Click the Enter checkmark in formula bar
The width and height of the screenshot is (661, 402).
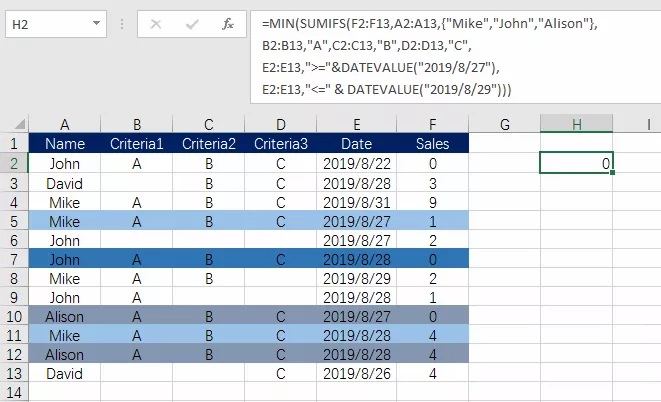(193, 23)
